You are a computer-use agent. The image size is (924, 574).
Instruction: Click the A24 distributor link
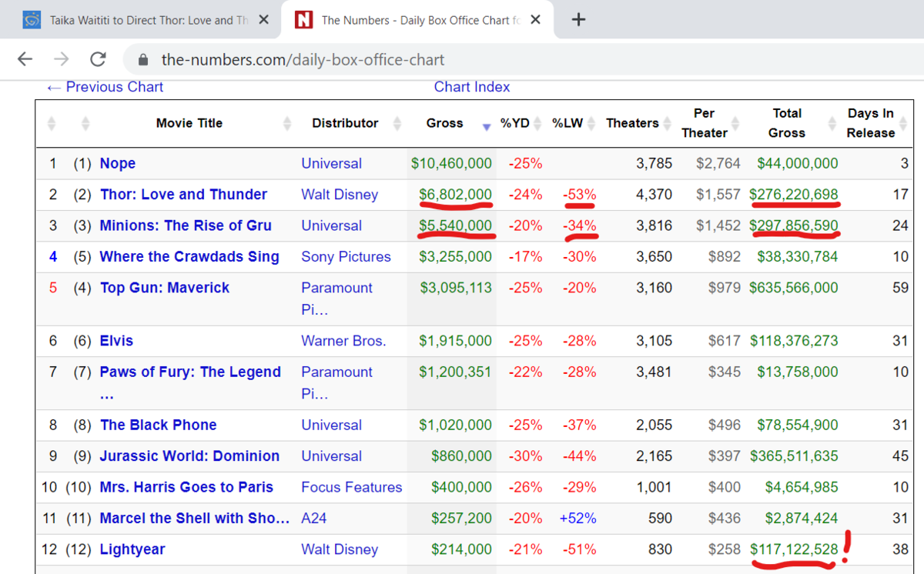[x=314, y=518]
